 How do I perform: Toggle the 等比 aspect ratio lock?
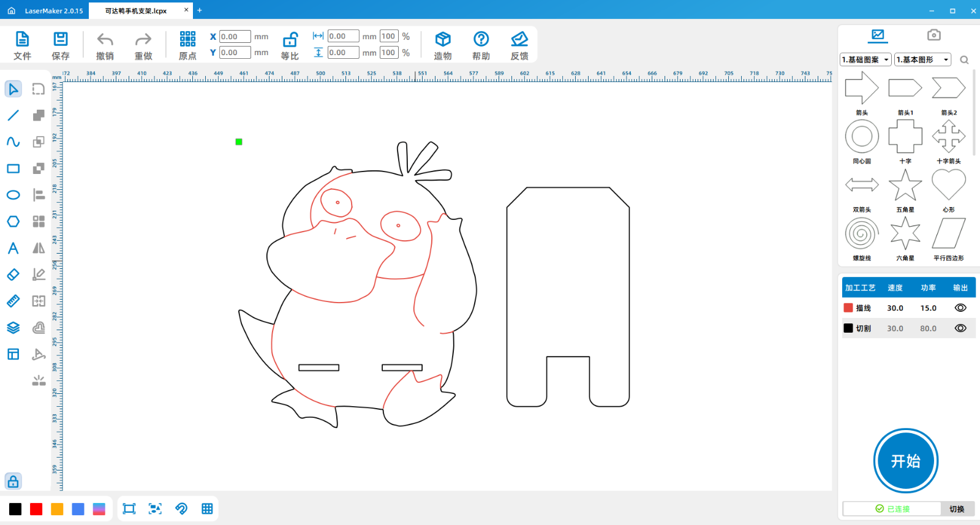[290, 40]
